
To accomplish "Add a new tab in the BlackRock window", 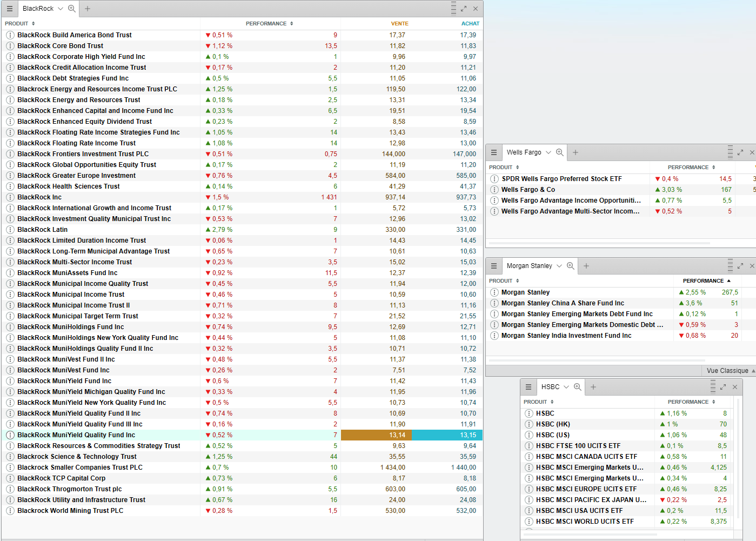I will coord(88,9).
